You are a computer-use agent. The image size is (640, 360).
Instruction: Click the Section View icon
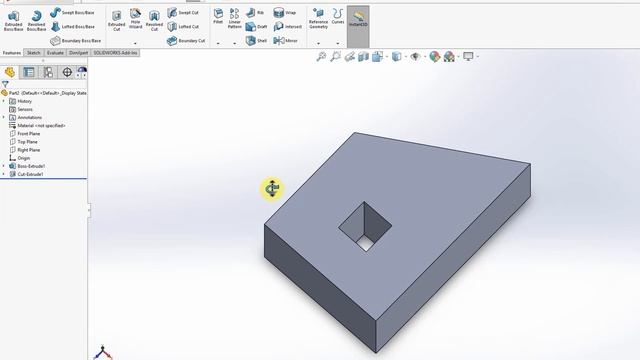pyautogui.click(x=363, y=57)
